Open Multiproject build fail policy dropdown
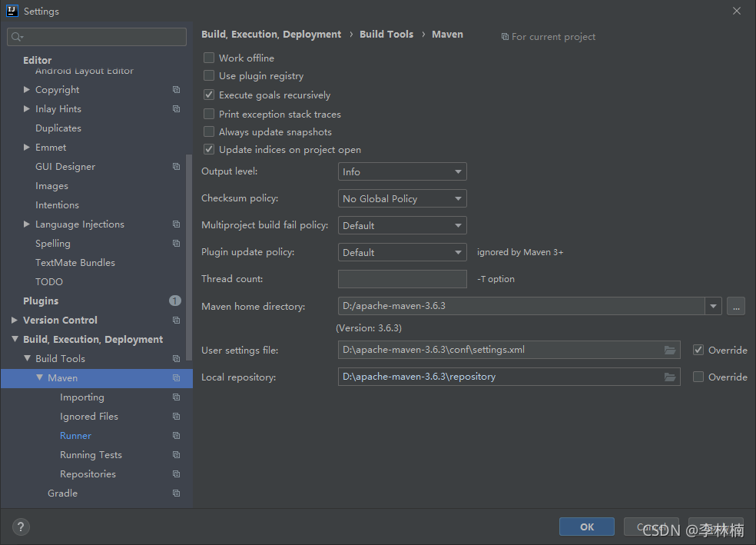This screenshot has width=756, height=545. 402,226
